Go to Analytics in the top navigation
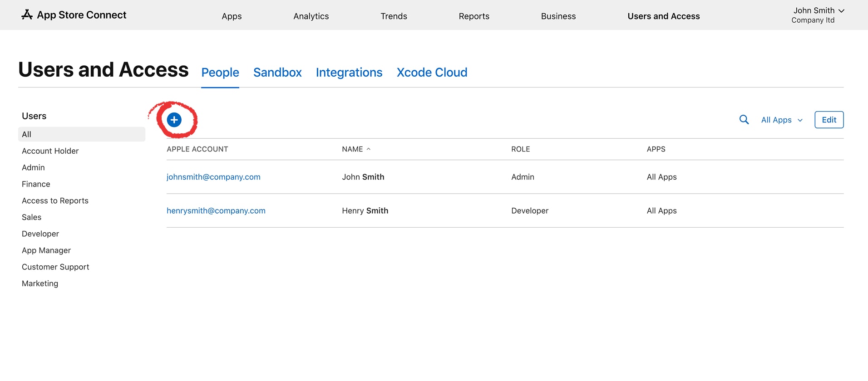The height and width of the screenshot is (381, 868). [311, 16]
